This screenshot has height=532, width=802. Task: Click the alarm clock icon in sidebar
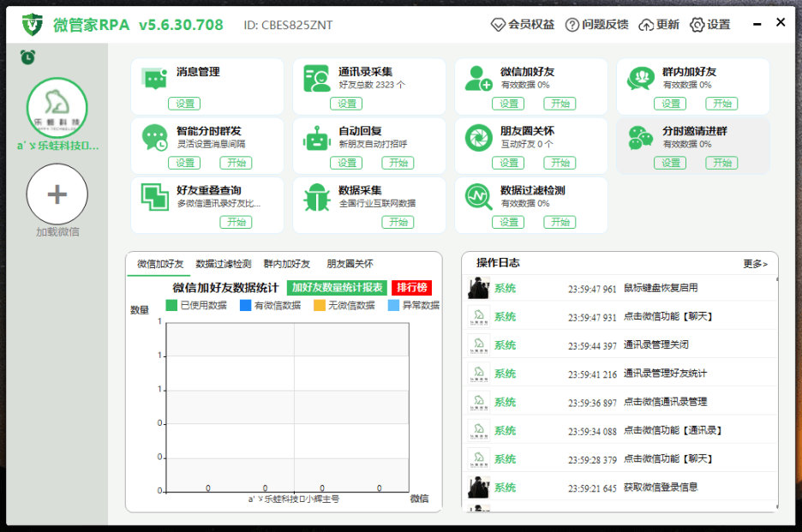click(26, 55)
